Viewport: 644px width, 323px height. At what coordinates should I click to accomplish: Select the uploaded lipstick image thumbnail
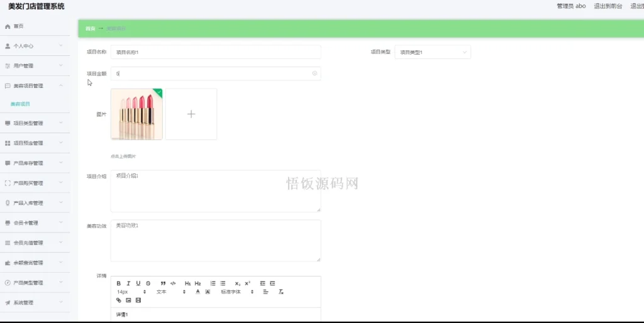pos(136,114)
